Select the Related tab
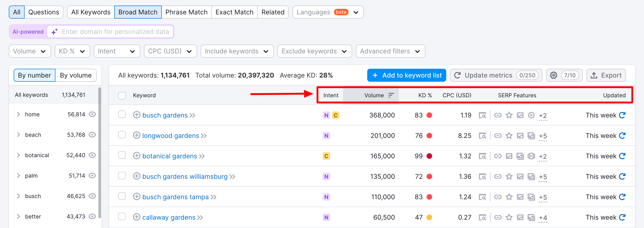The width and height of the screenshot is (644, 228). click(x=273, y=12)
